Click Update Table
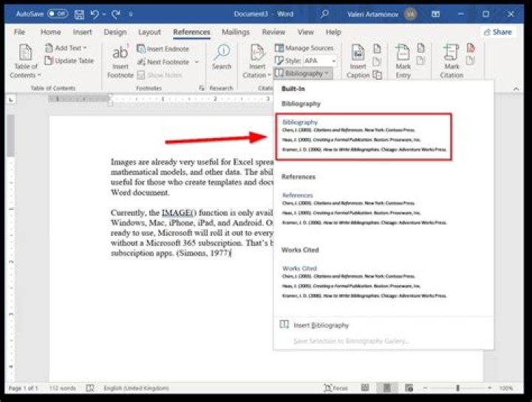This screenshot has height=402, width=532. 69,61
